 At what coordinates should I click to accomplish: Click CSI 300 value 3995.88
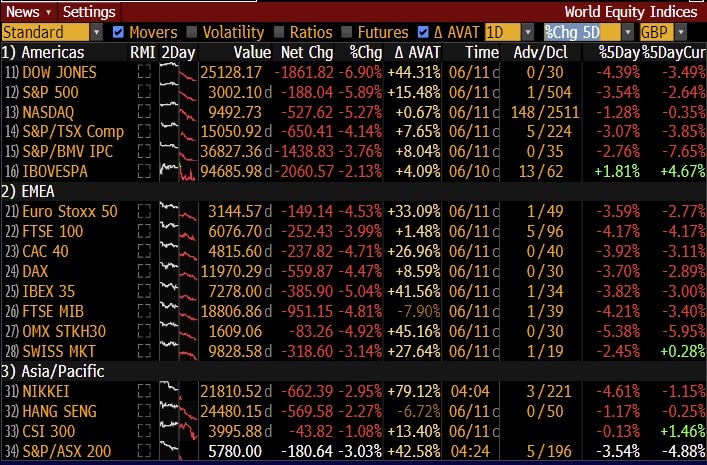235,431
